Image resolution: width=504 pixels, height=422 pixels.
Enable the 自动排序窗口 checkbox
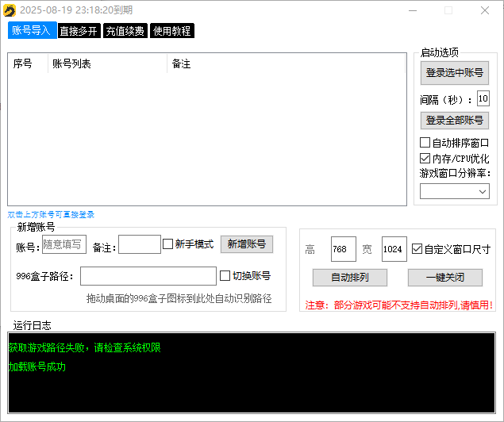click(425, 143)
